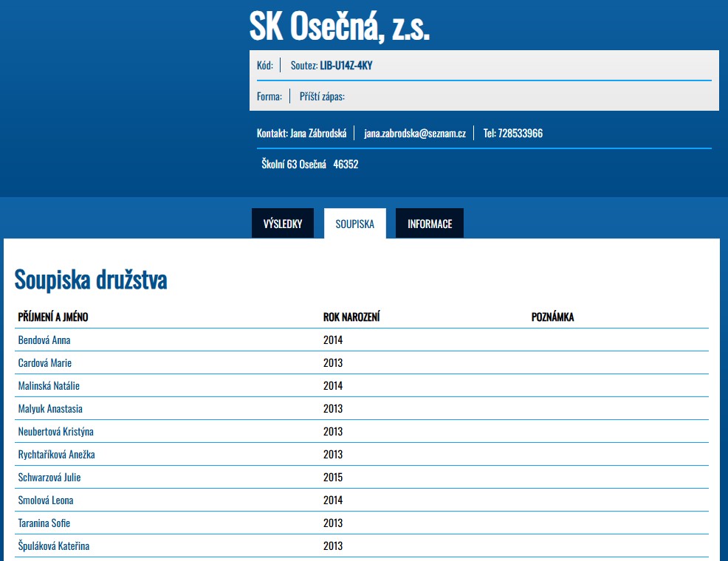
Task: Open the Informace tab
Action: (x=430, y=224)
